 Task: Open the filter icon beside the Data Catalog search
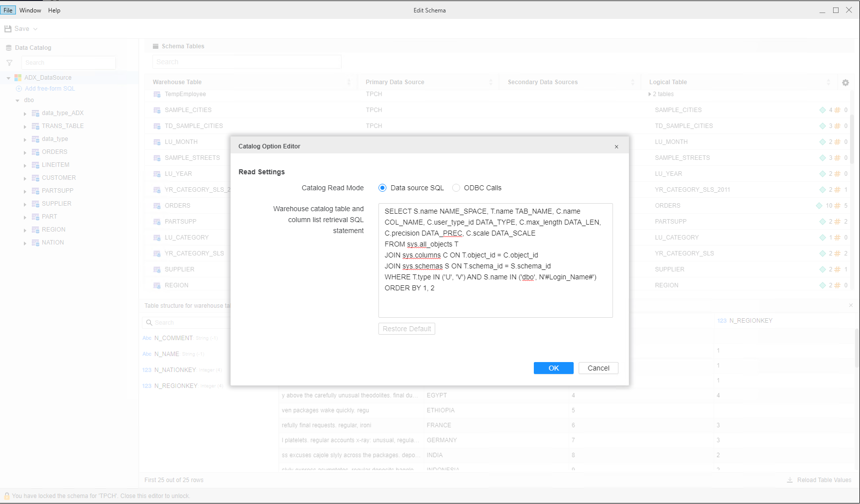click(x=9, y=62)
